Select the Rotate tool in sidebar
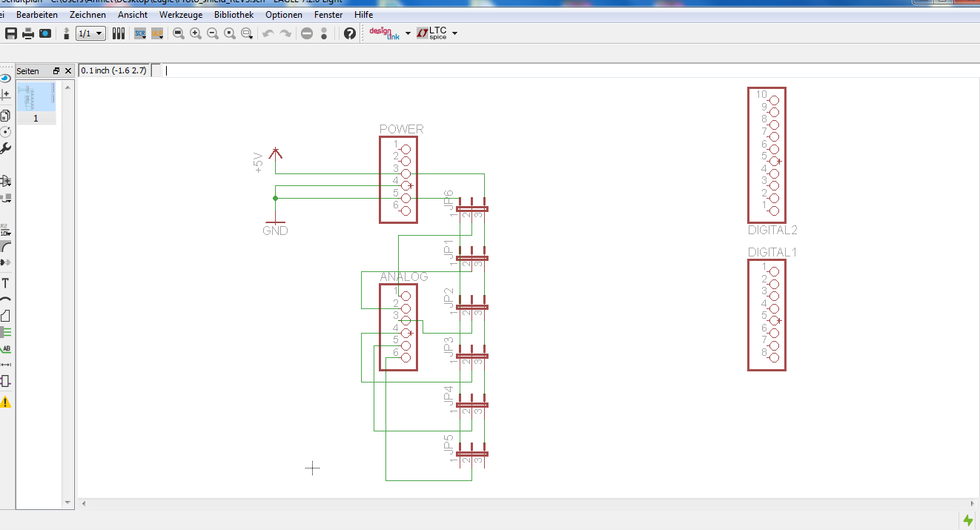Screen dimensions: 980x530 (x=6, y=132)
